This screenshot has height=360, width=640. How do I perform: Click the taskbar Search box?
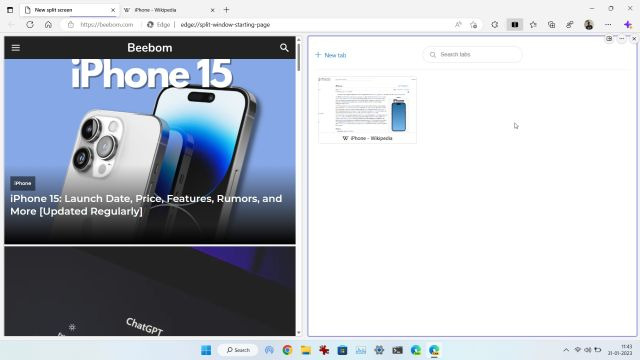(238, 350)
